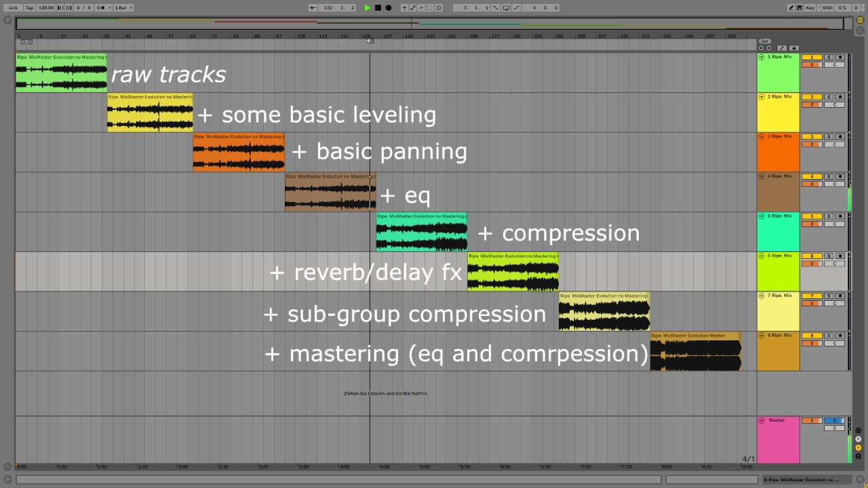Toggle Key map mode switch
The image size is (868, 488).
(x=810, y=7)
